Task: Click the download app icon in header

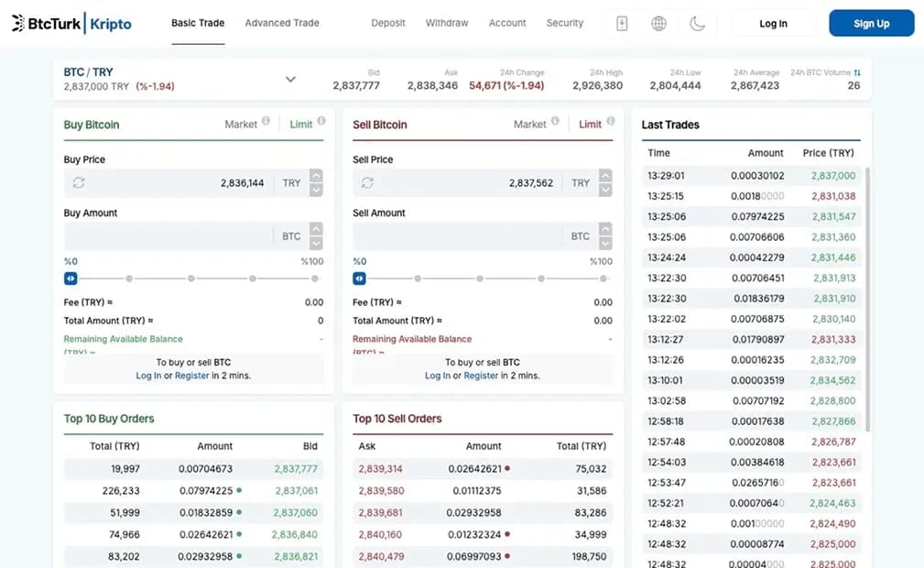Action: coord(622,24)
